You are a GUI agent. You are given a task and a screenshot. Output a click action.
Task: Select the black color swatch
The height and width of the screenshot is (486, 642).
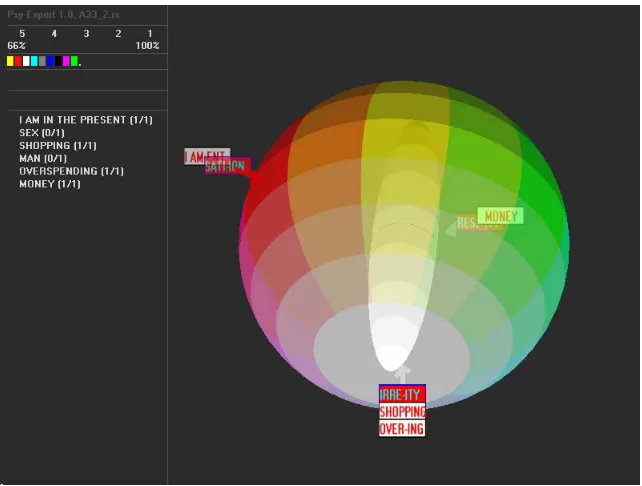pos(58,61)
